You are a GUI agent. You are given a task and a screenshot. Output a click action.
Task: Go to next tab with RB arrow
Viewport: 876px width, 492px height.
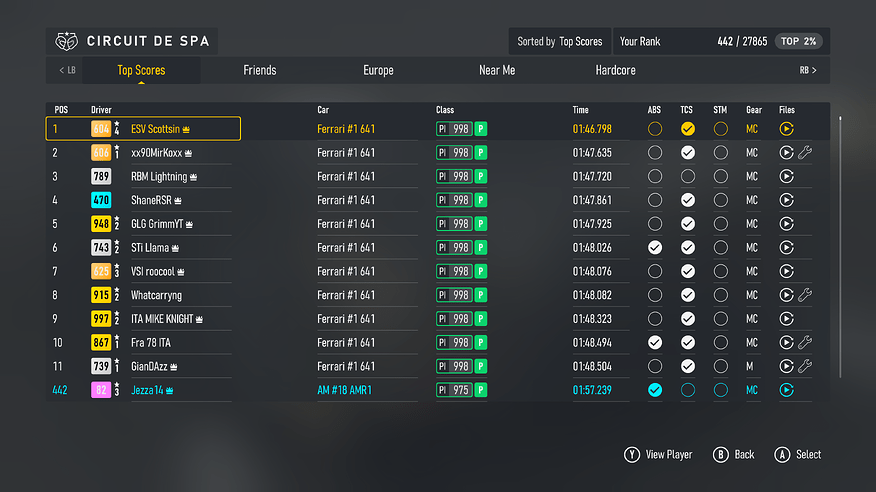808,70
